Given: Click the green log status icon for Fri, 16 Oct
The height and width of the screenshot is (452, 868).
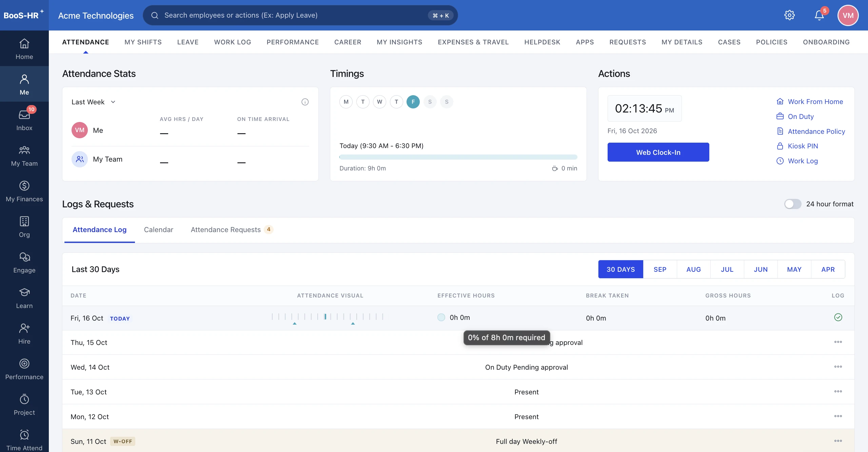Looking at the screenshot, I should point(838,317).
